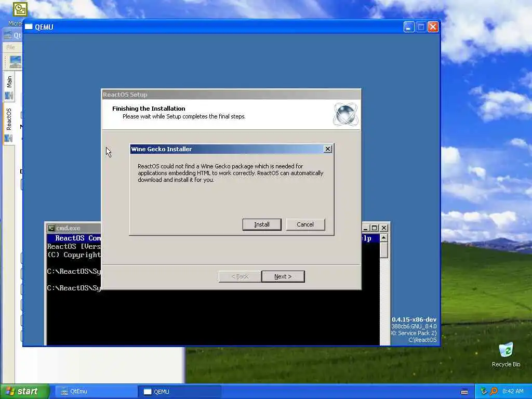The image size is (532, 399).
Task: Close the QEMU window
Action: (433, 27)
